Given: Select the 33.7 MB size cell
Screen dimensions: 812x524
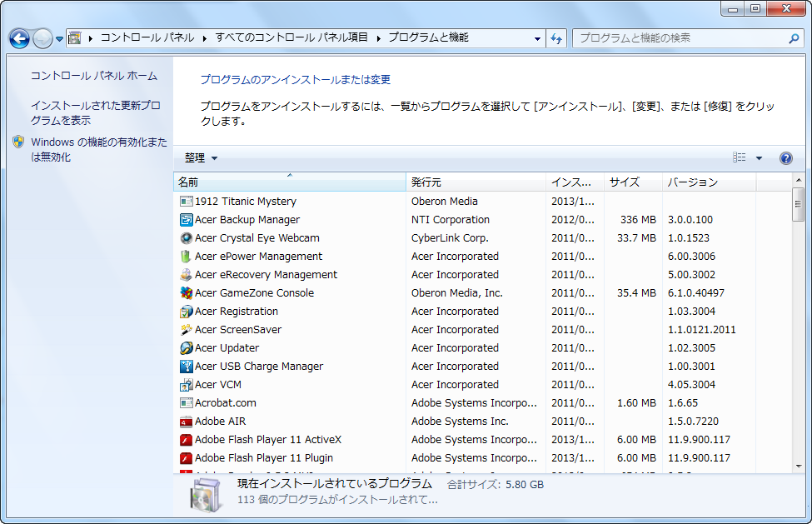Looking at the screenshot, I should (x=636, y=238).
